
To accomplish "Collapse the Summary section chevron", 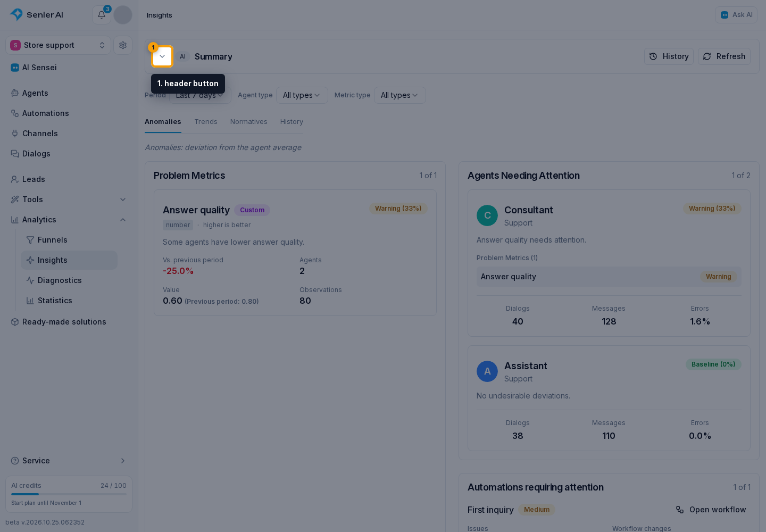I will click(x=162, y=56).
